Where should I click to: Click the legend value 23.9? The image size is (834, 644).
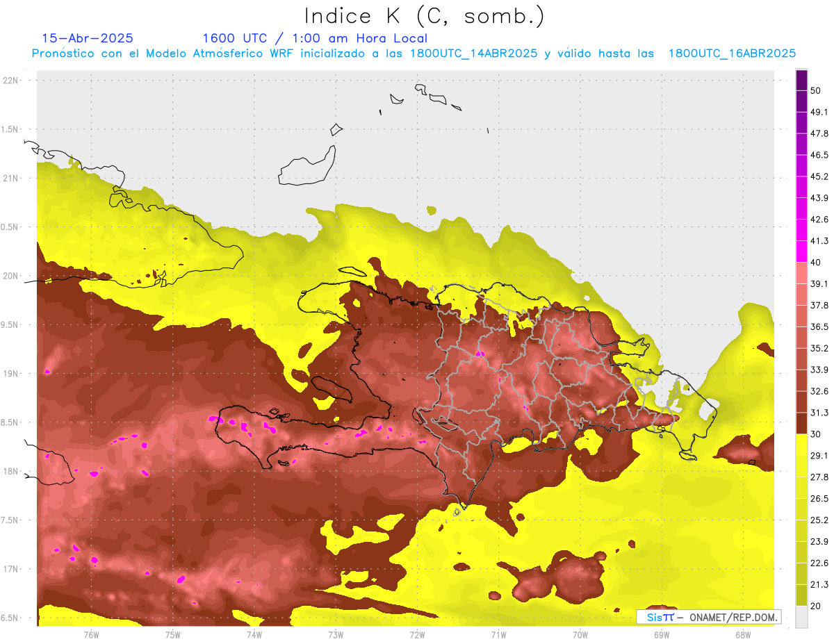point(819,542)
